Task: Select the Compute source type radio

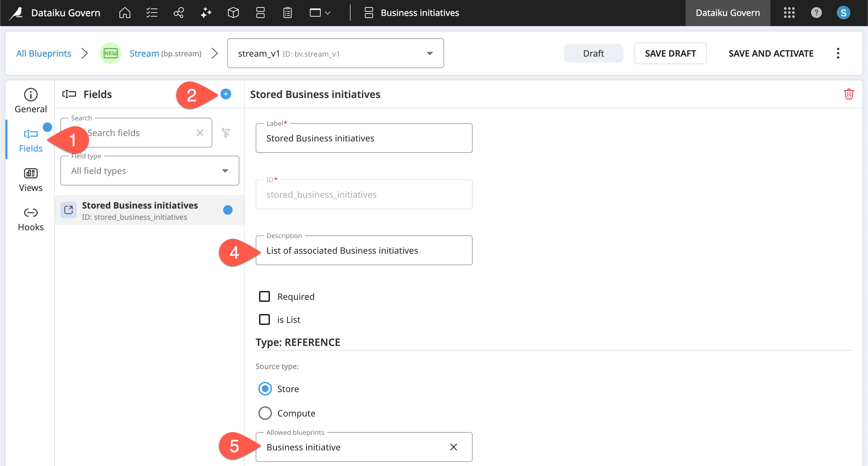Action: (265, 413)
